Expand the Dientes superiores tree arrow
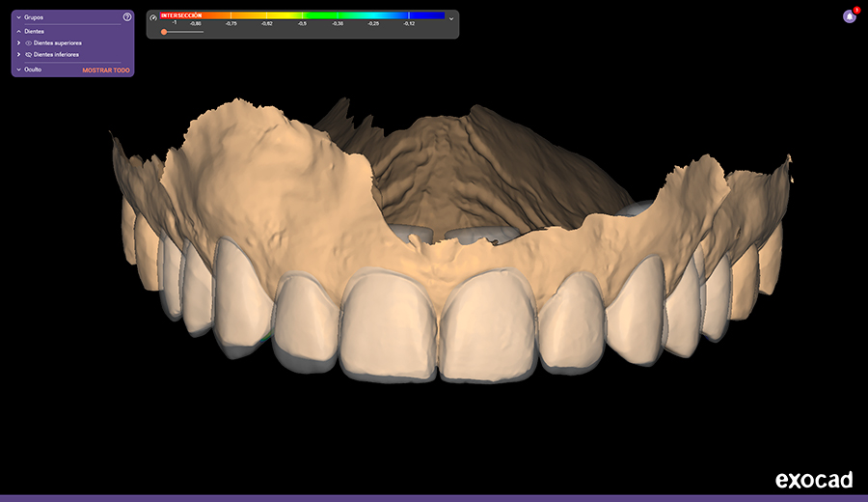 click(19, 43)
